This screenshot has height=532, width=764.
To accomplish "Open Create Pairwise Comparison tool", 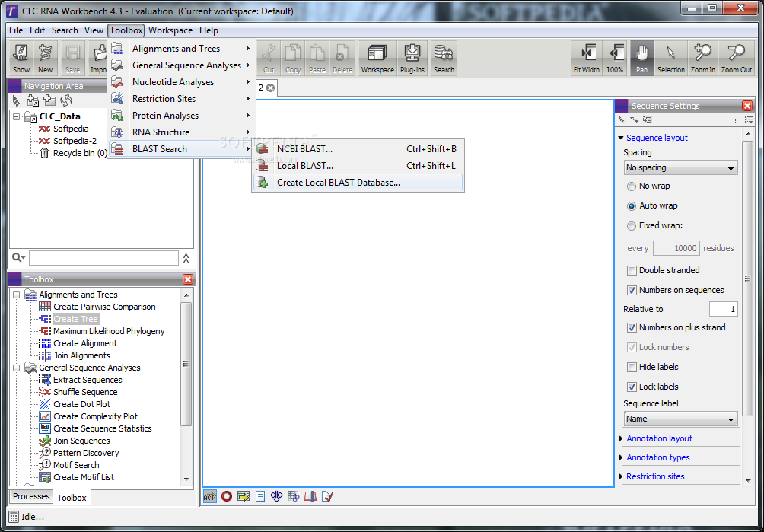I will [97, 307].
